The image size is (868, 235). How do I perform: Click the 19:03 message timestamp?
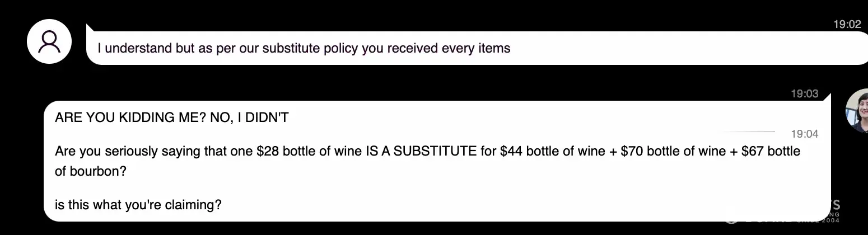coord(804,94)
